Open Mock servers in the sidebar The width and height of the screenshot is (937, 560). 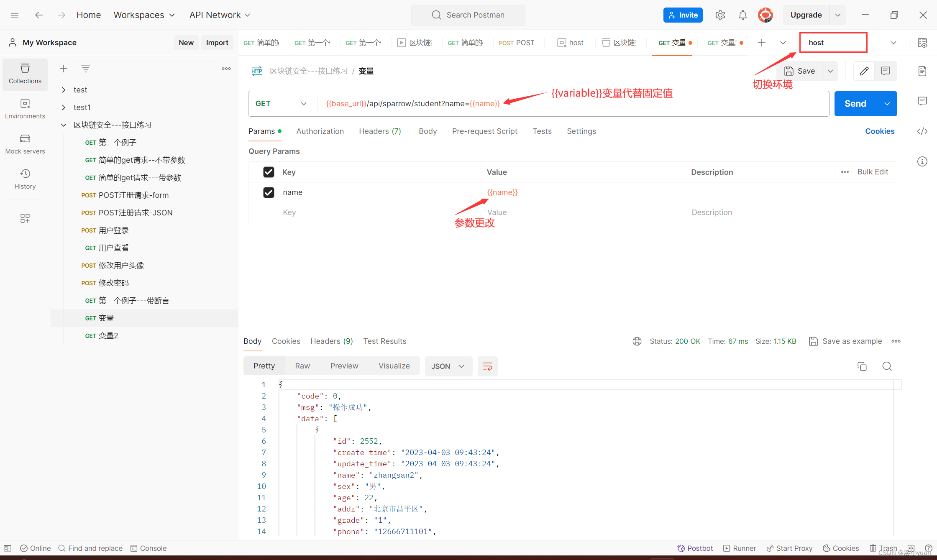(x=25, y=144)
